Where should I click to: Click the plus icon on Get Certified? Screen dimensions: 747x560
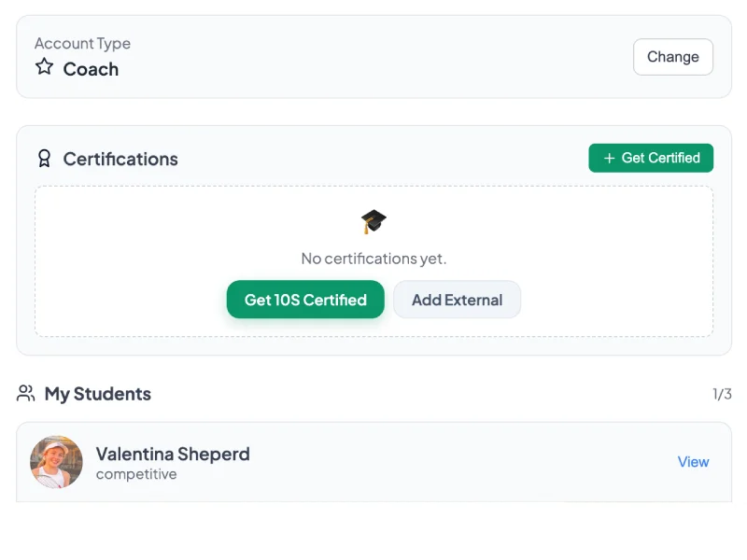click(x=610, y=159)
